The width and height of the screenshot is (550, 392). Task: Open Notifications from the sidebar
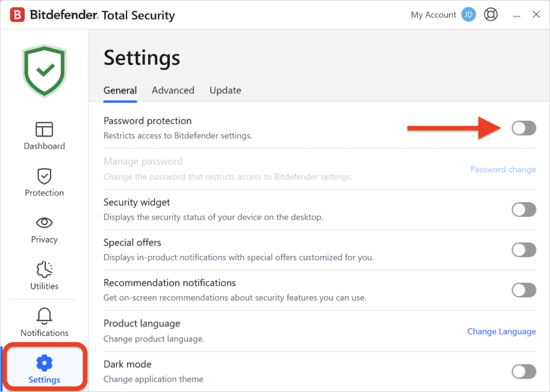[44, 321]
